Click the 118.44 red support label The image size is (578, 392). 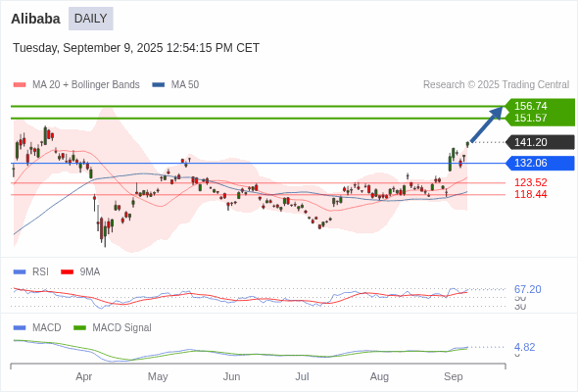click(x=530, y=194)
